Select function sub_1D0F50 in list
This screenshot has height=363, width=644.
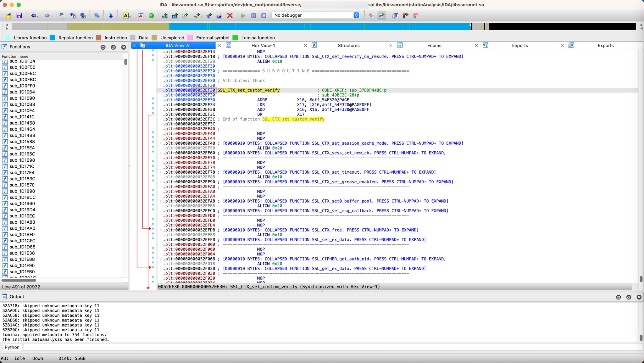point(22,67)
